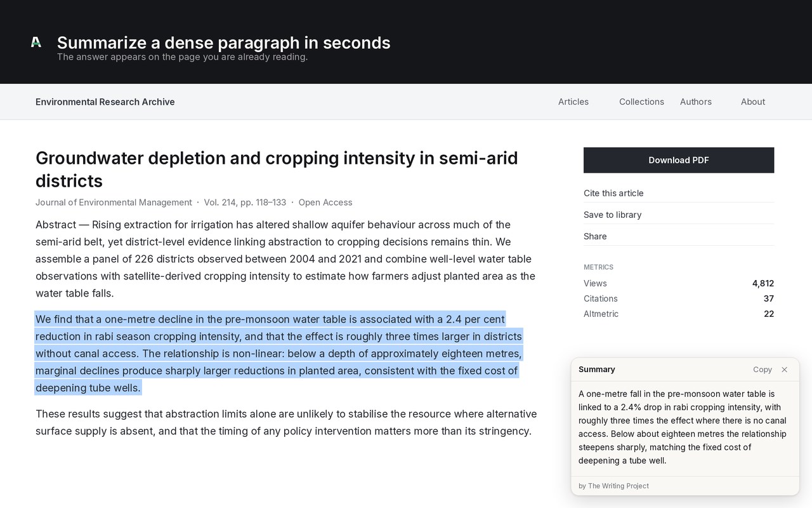Click the Download PDF button
This screenshot has width=812, height=508.
[679, 160]
